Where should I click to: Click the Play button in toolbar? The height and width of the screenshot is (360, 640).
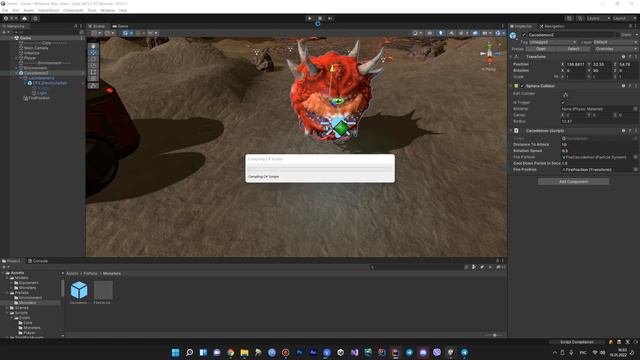pos(309,18)
